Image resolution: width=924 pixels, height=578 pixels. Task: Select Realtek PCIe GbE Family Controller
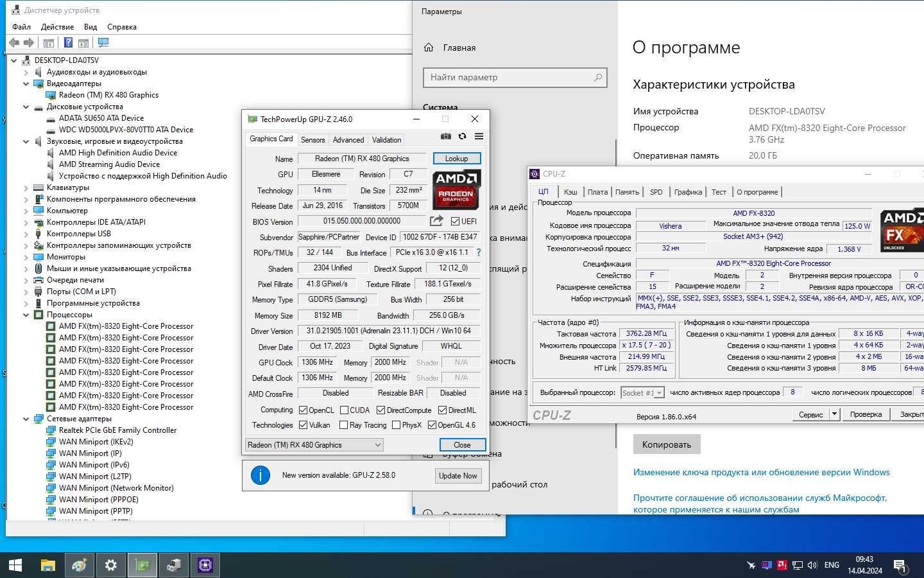coord(117,430)
